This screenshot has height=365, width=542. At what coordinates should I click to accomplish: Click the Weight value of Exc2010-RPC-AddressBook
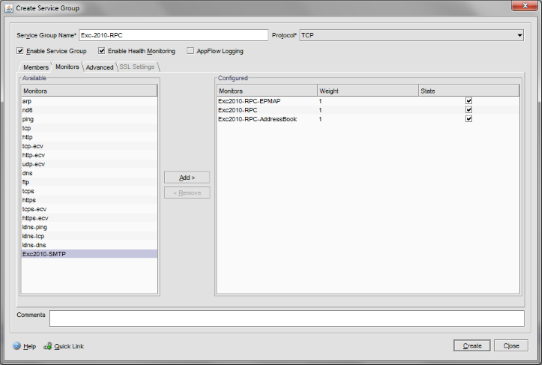320,119
